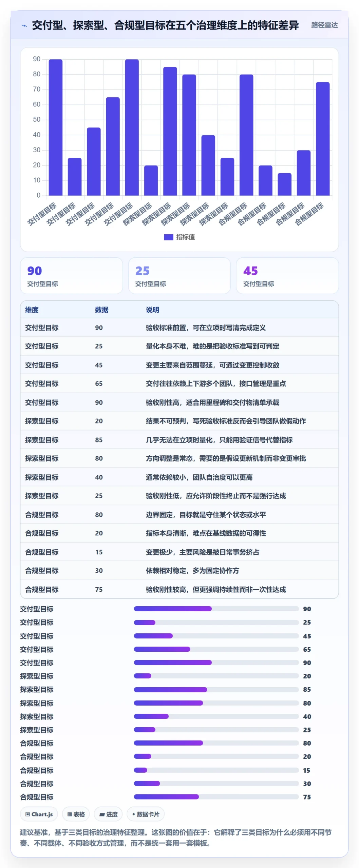Click the diamond icon in the 数据卡片 chip
This screenshot has width=359, height=868.
point(134,814)
